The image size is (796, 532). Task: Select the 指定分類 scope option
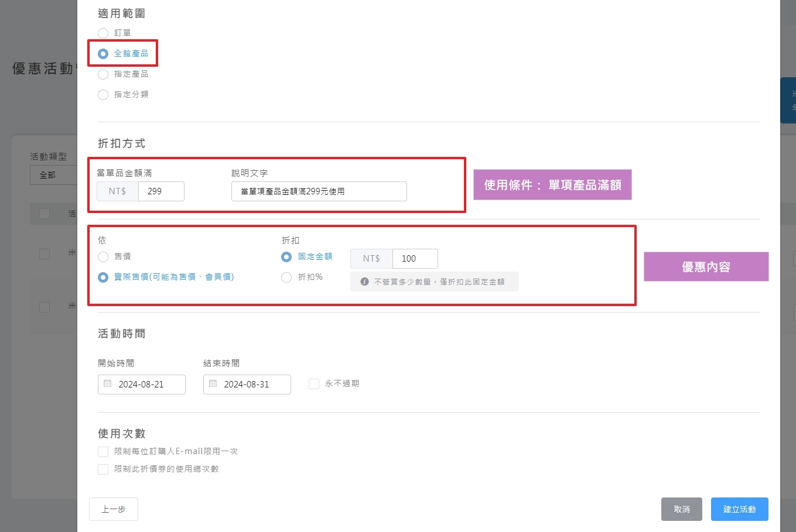click(x=103, y=94)
